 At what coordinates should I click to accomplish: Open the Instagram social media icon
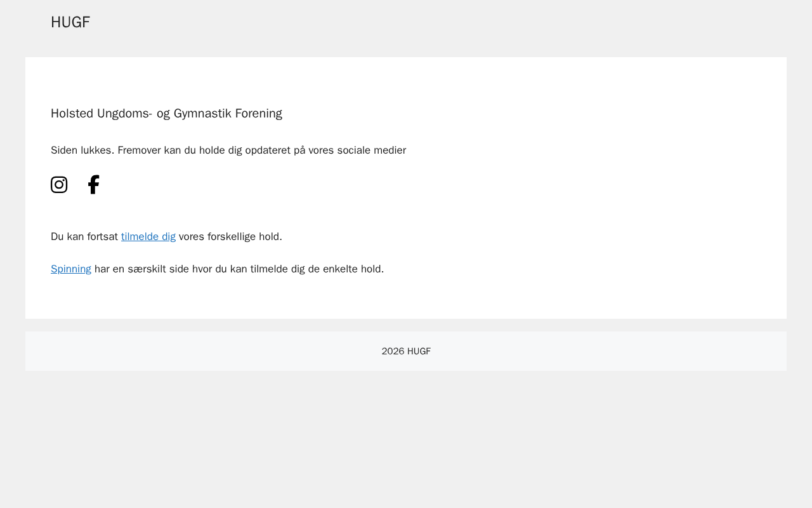click(59, 185)
